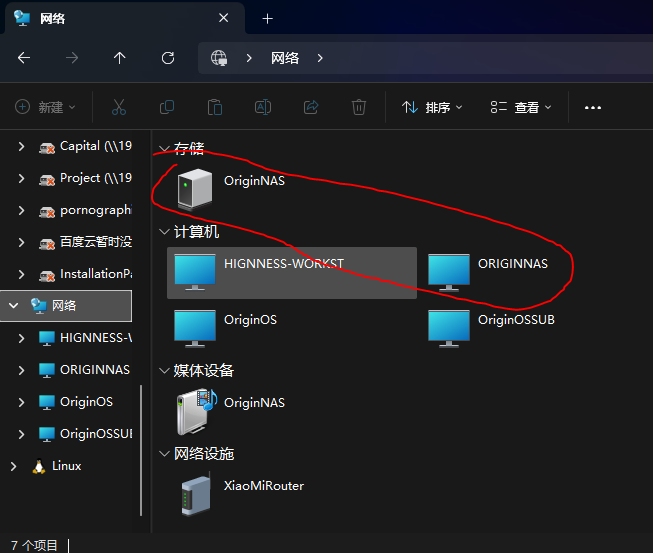Click the Rename icon in toolbar
The width and height of the screenshot is (653, 553).
tap(262, 107)
